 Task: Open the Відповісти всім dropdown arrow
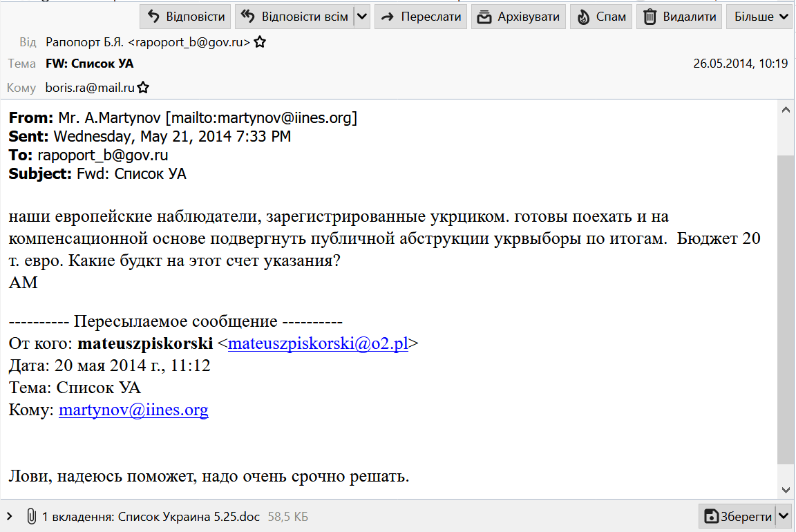pyautogui.click(x=362, y=17)
